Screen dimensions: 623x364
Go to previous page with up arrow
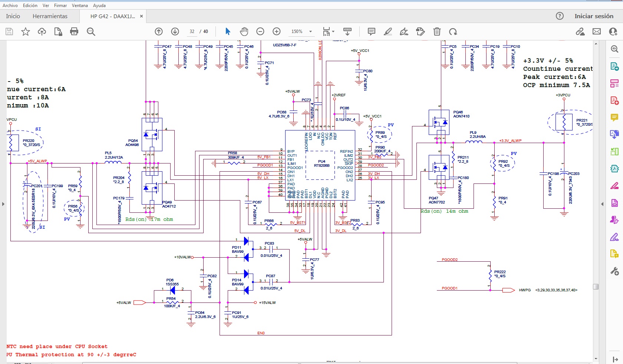[x=159, y=32]
